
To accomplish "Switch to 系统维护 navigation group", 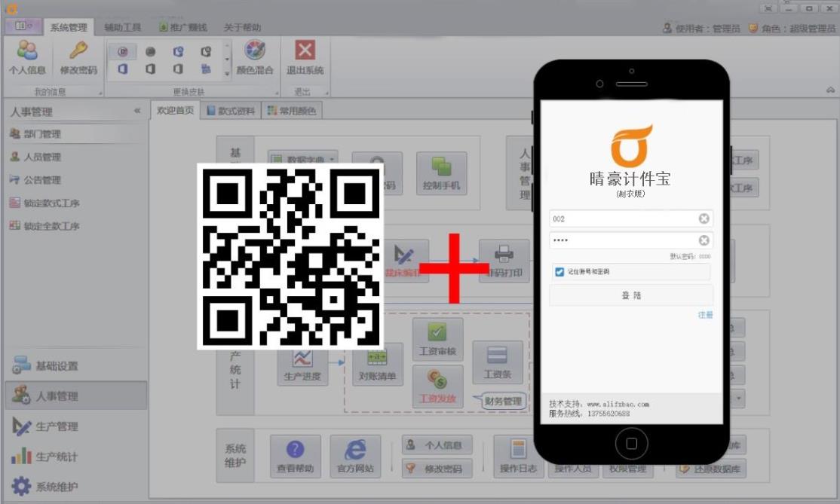I will tap(76, 487).
